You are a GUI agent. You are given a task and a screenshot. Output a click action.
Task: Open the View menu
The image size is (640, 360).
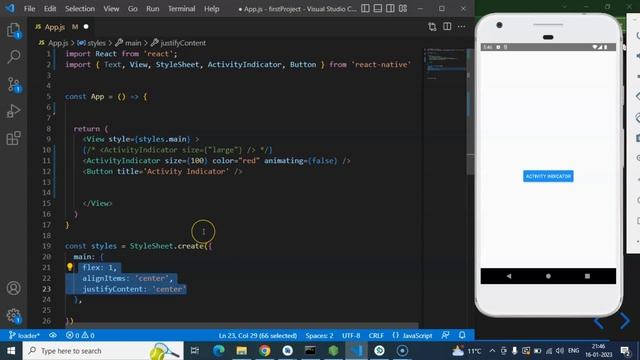[111, 9]
